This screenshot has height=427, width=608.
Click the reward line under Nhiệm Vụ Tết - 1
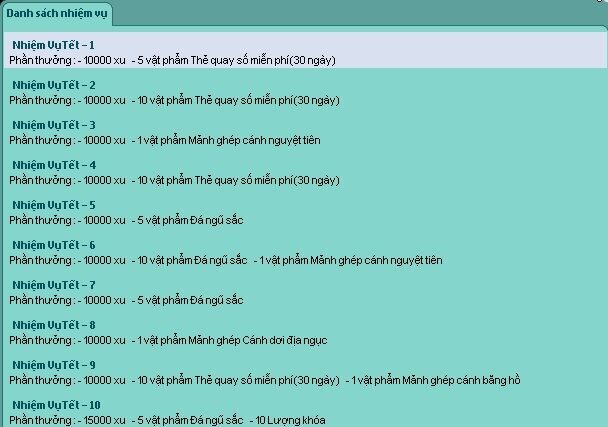coord(172,60)
